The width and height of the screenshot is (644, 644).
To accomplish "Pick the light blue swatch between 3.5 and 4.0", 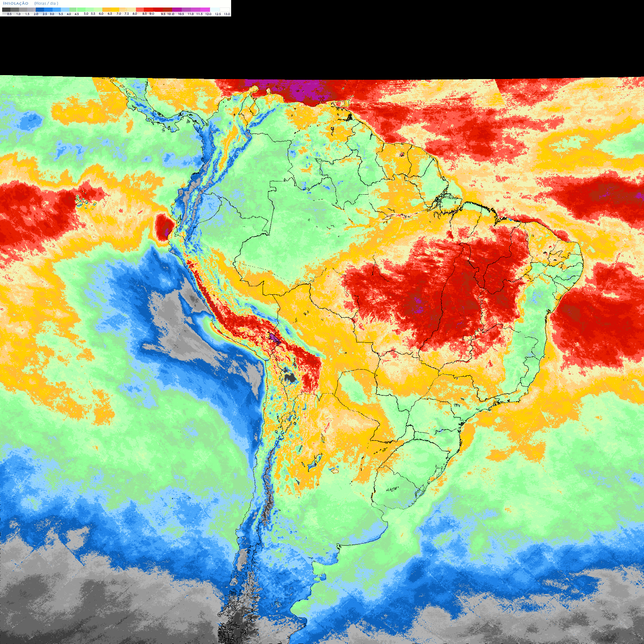I will click(x=65, y=10).
